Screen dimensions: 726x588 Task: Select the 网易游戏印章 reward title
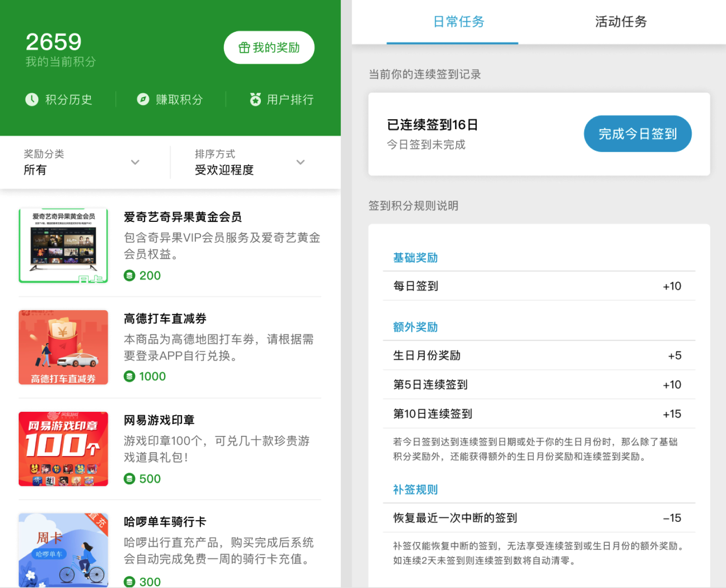click(159, 420)
